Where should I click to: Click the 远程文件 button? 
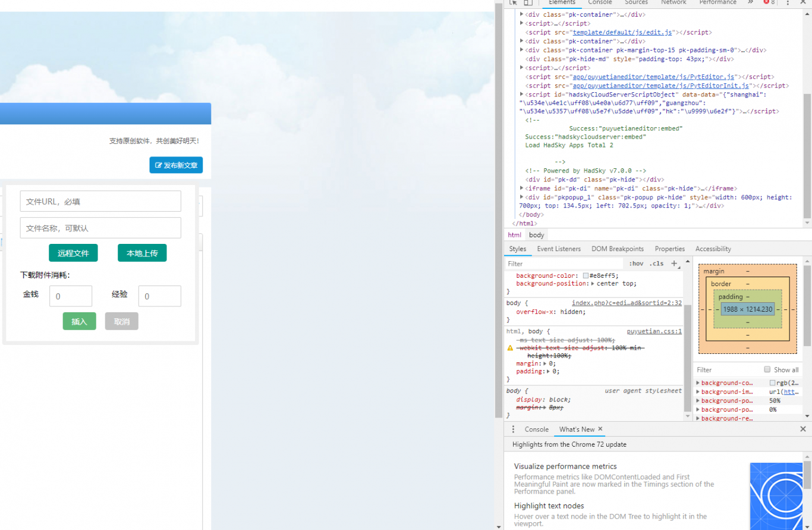tap(73, 253)
